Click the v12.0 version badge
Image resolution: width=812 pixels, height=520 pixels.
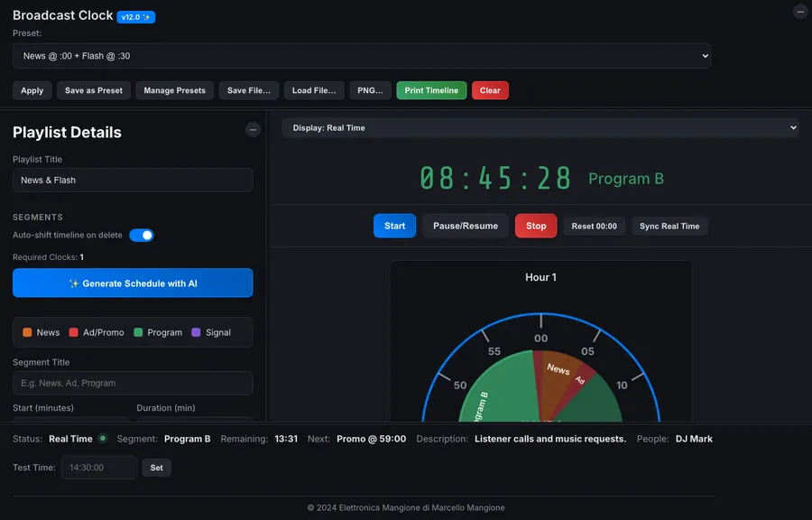tap(135, 17)
